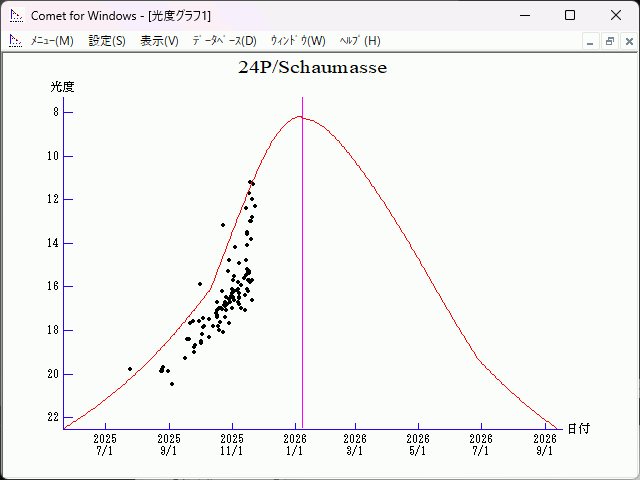Click the Comet for Windows title bar icon
640x480 pixels.
point(15,15)
